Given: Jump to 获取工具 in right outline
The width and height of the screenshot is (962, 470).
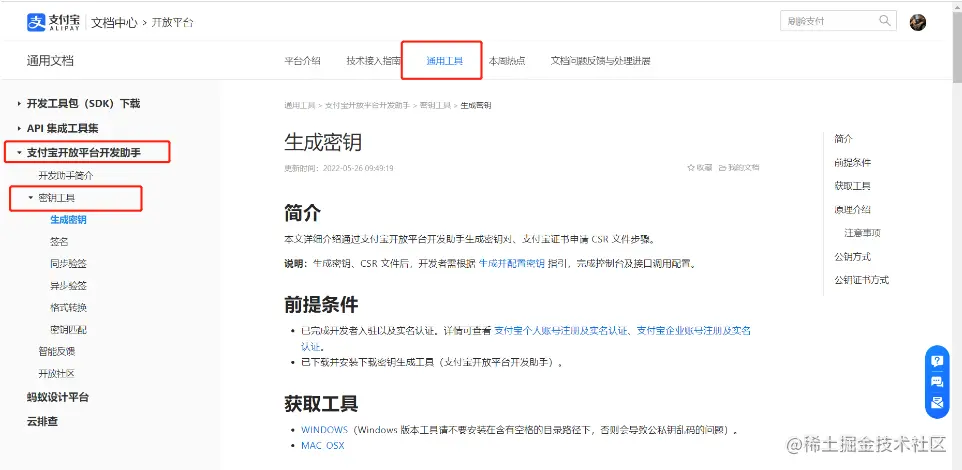Looking at the screenshot, I should [852, 186].
